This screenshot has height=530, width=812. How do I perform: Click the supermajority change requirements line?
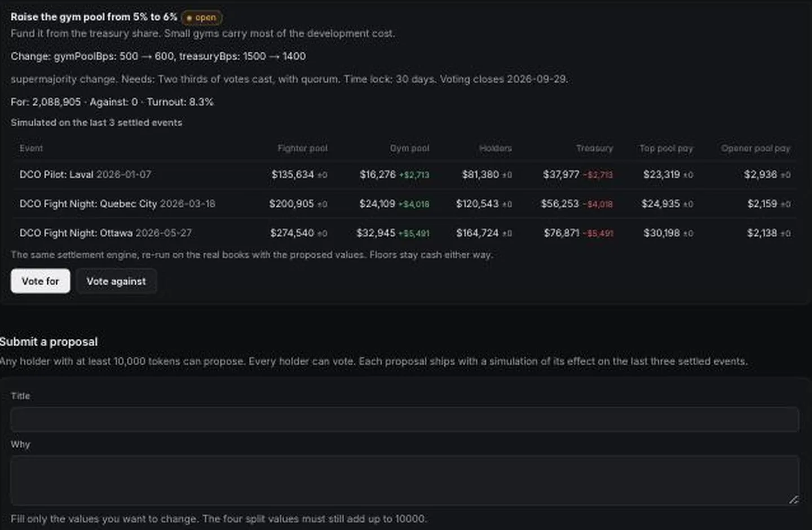pyautogui.click(x=289, y=79)
